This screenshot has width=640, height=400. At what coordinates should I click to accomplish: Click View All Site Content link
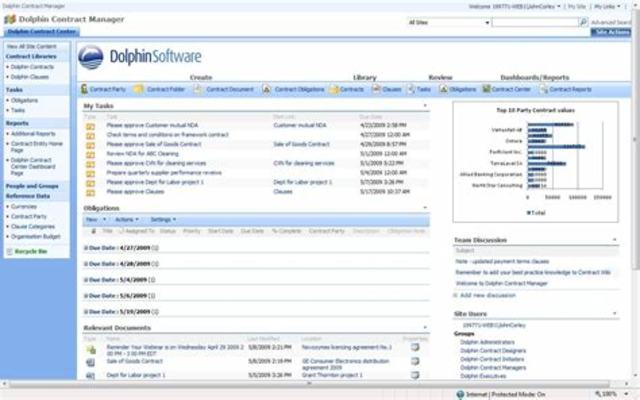coord(32,47)
